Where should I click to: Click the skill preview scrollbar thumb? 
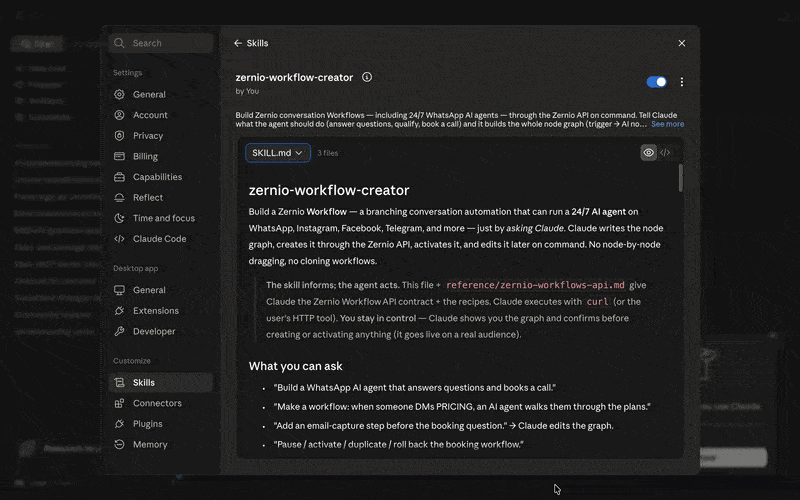pos(681,178)
